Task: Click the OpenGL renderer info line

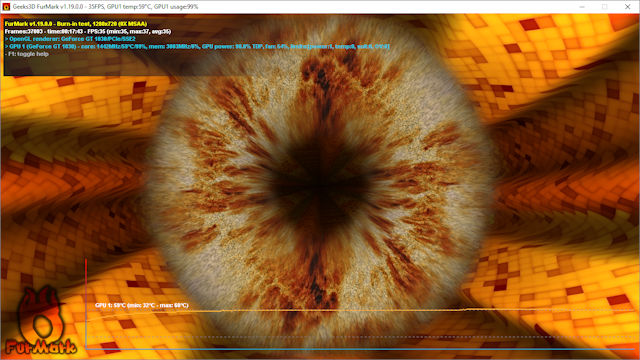Action: [x=70, y=39]
